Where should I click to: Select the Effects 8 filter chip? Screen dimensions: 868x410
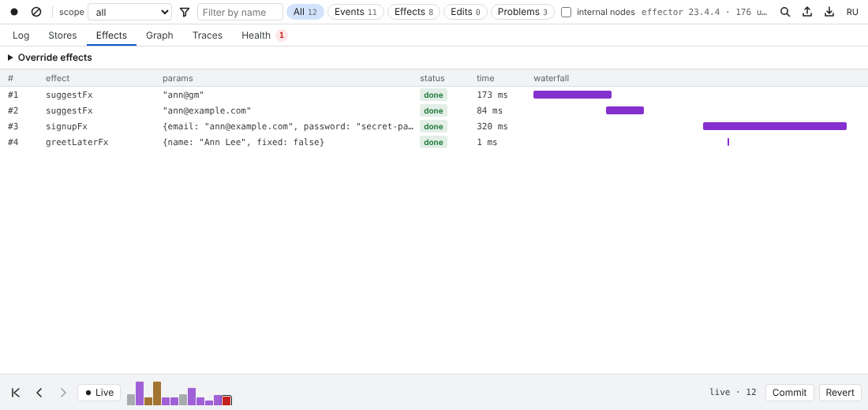click(x=413, y=12)
